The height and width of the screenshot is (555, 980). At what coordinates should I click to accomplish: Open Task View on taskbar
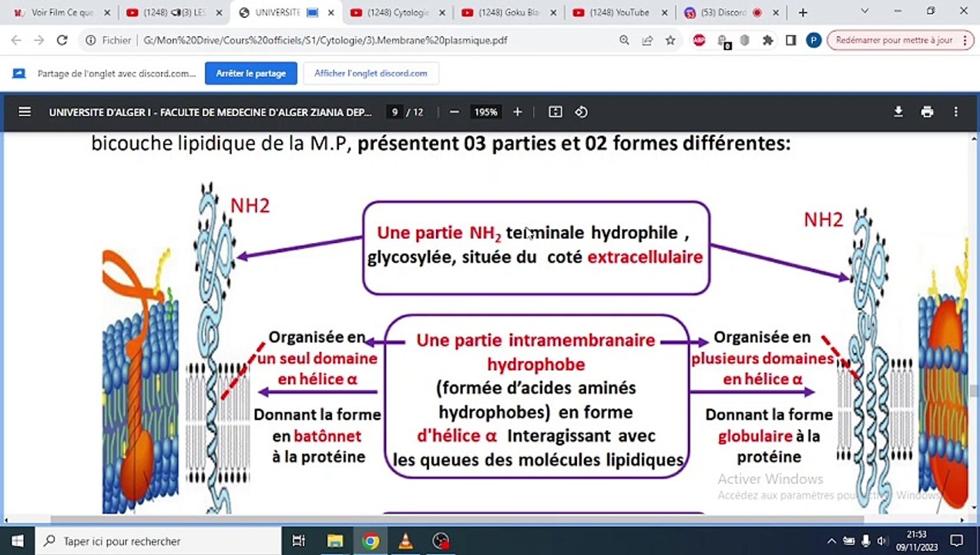pos(299,541)
